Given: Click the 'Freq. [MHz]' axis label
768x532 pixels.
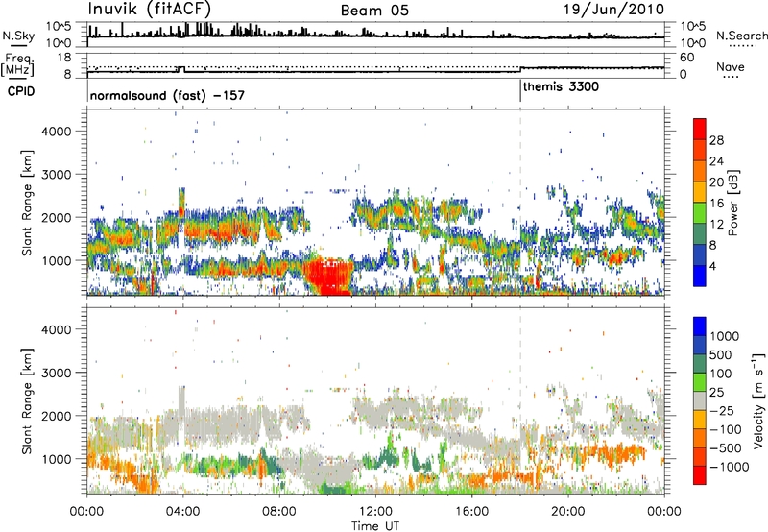Looking at the screenshot, I should coord(17,64).
